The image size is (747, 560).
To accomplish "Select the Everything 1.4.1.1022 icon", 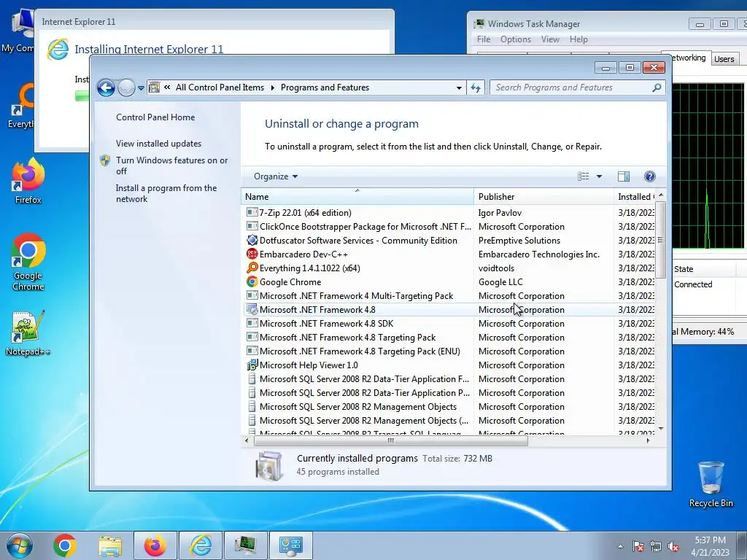I will pyautogui.click(x=252, y=268).
